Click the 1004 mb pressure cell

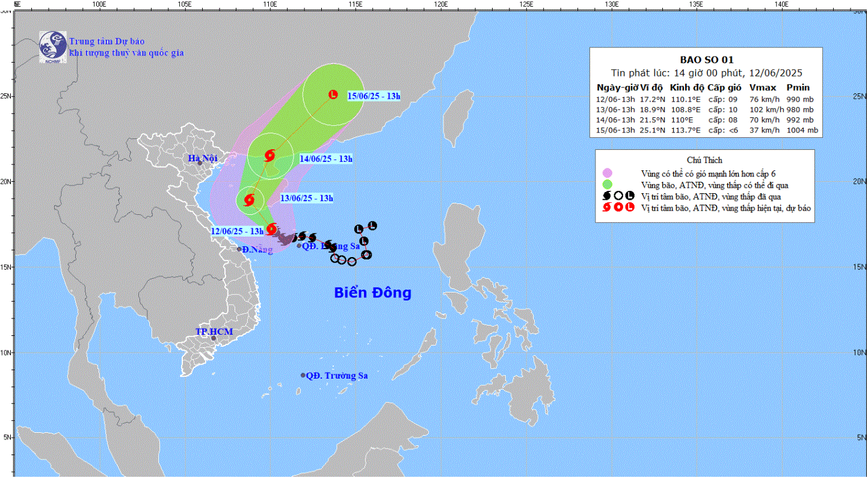click(802, 130)
